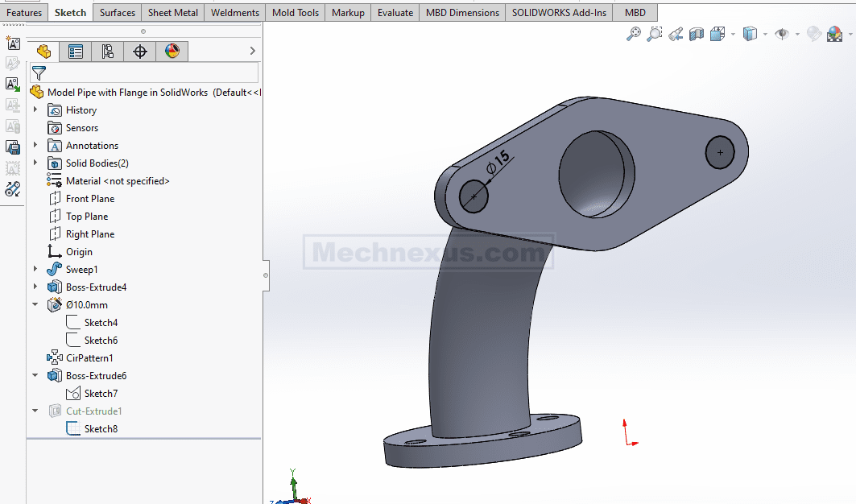
Task: Click the Zoom to Fit icon
Action: [x=633, y=34]
